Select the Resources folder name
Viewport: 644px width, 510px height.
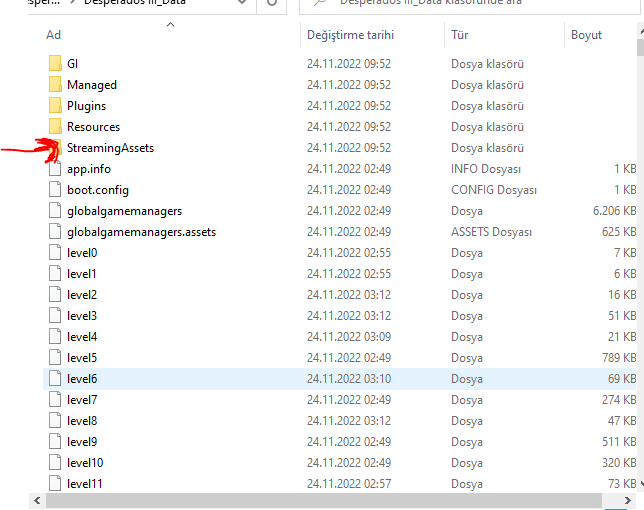click(x=94, y=126)
